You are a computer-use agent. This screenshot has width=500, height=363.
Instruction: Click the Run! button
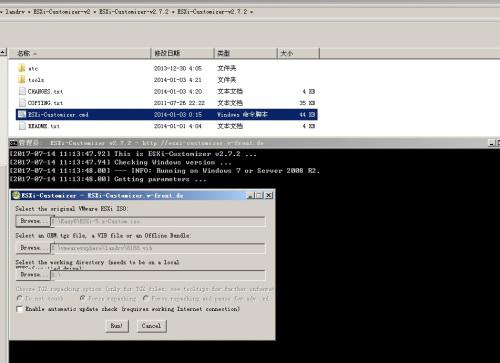point(117,326)
